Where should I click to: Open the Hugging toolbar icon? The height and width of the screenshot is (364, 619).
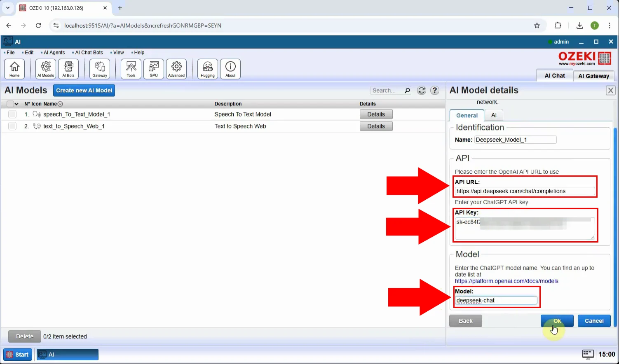208,69
